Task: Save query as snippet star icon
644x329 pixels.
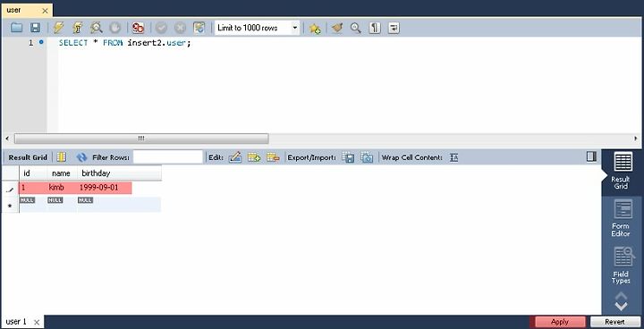Action: pos(315,28)
